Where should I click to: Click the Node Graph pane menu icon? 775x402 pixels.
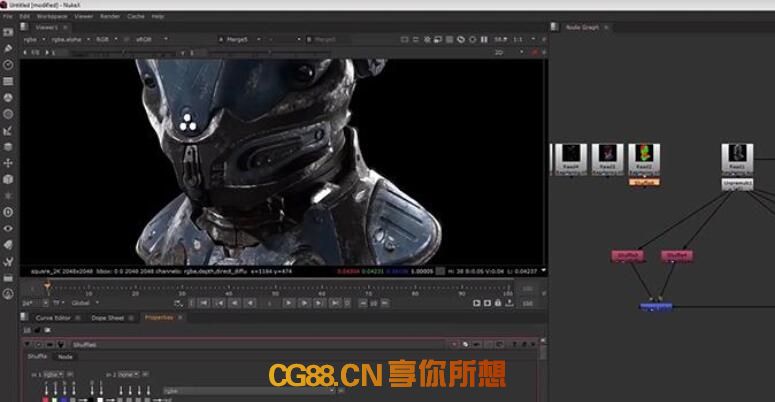coord(555,27)
